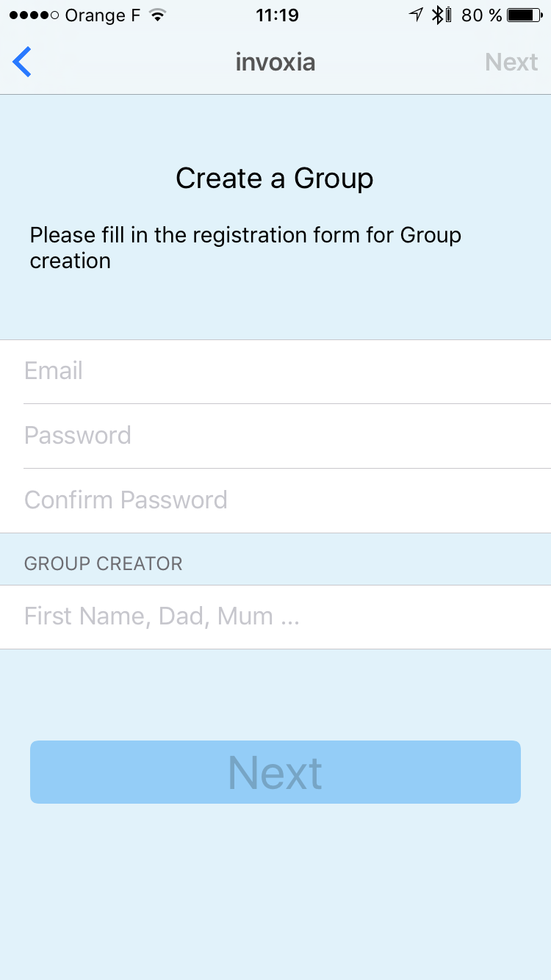Image resolution: width=551 pixels, height=980 pixels.
Task: Tap the phone battery icon
Action: point(524,15)
